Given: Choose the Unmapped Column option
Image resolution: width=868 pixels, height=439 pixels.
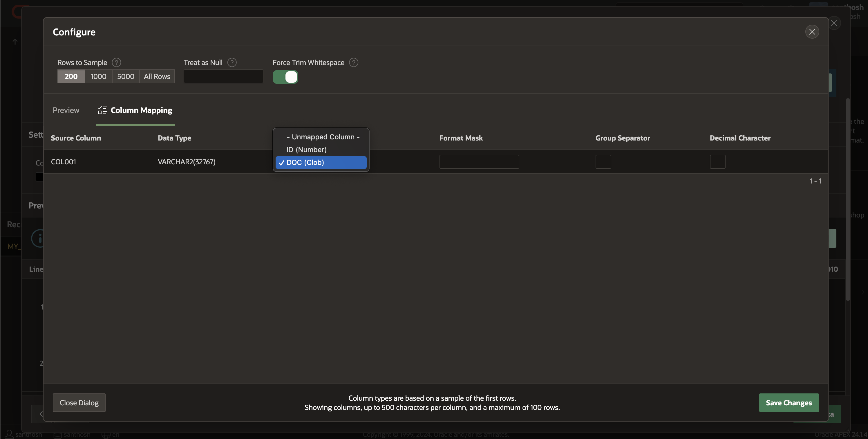Looking at the screenshot, I should click(x=323, y=137).
